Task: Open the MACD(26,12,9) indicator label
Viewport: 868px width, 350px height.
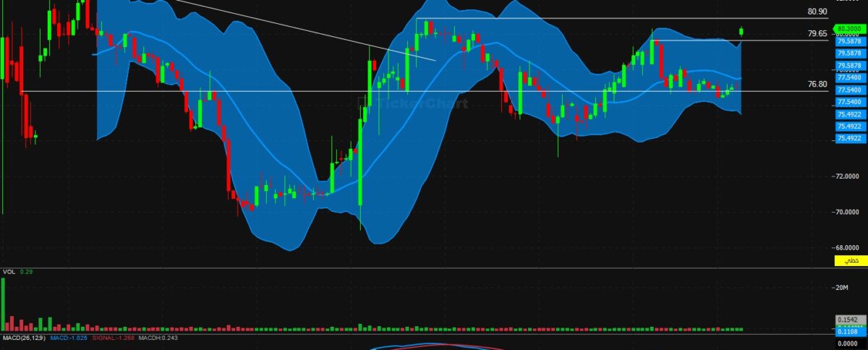Action: 22,338
